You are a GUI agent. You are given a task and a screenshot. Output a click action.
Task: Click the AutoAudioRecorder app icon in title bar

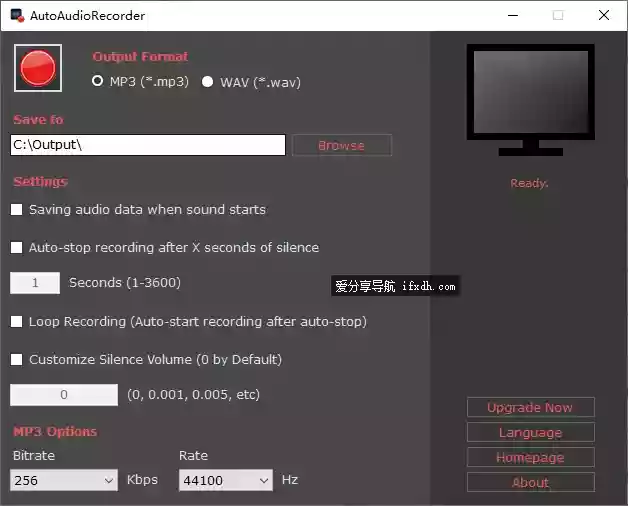[17, 16]
